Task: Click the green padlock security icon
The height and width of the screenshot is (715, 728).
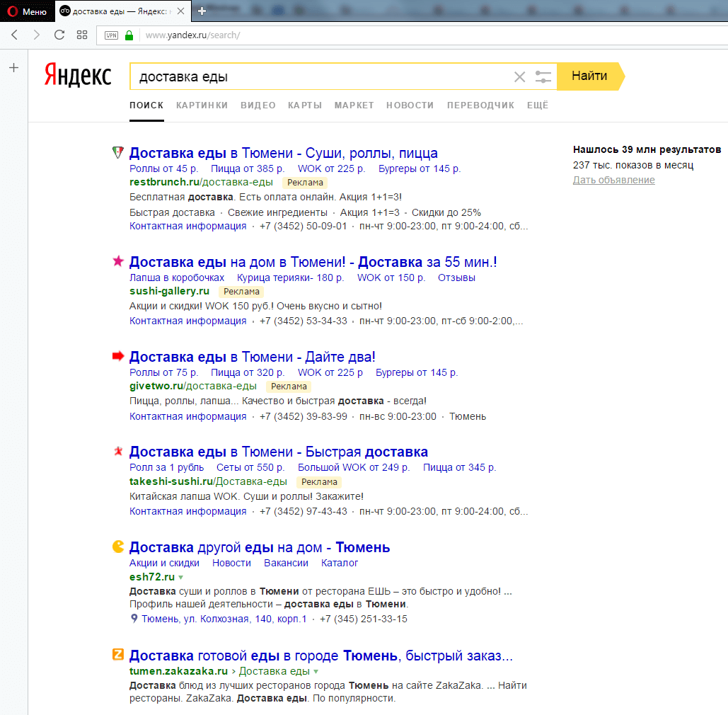Action: pyautogui.click(x=129, y=35)
